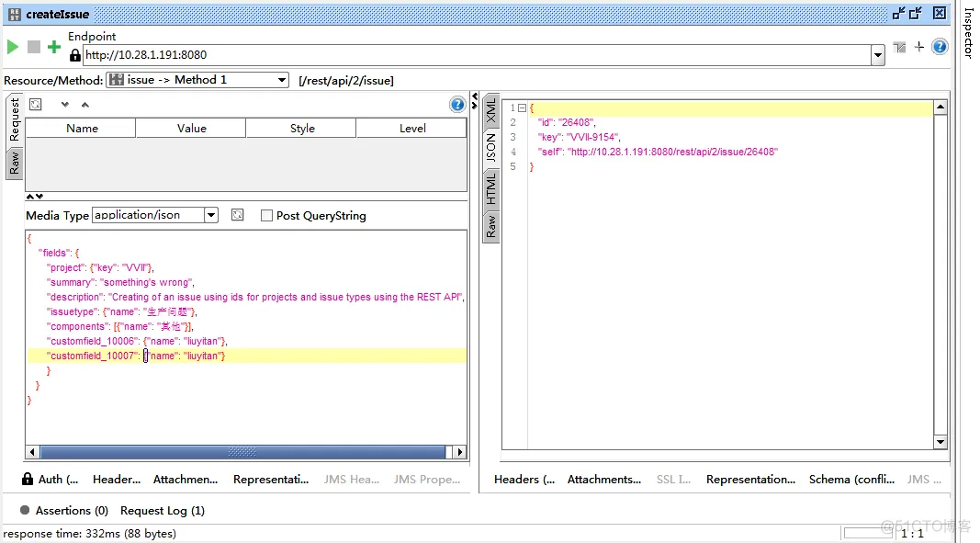Close the createIssue window
The width and height of the screenshot is (980, 543).
click(940, 13)
